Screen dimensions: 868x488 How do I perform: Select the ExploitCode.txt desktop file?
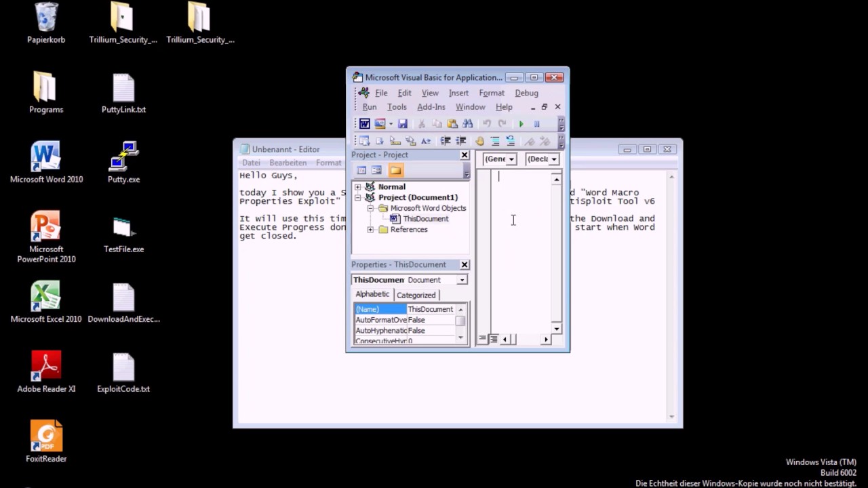[123, 372]
